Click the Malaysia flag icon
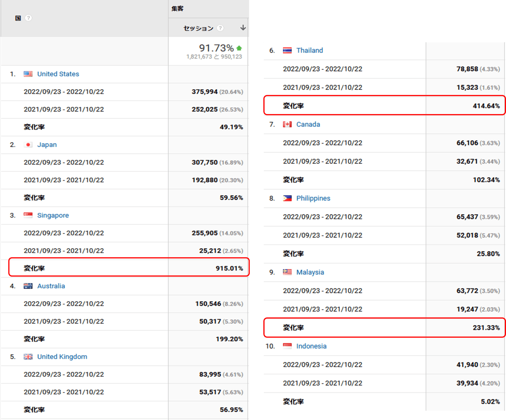 (x=287, y=272)
